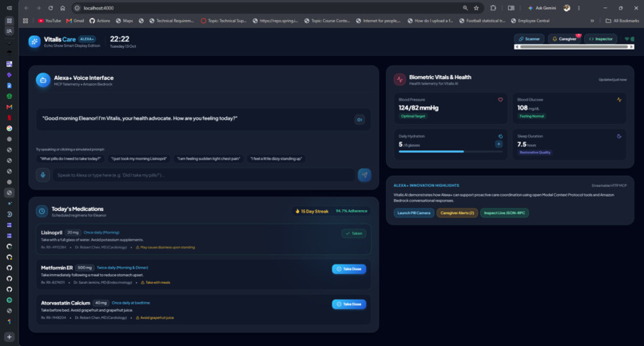
Task: Reload the page in browser
Action: 50,8
